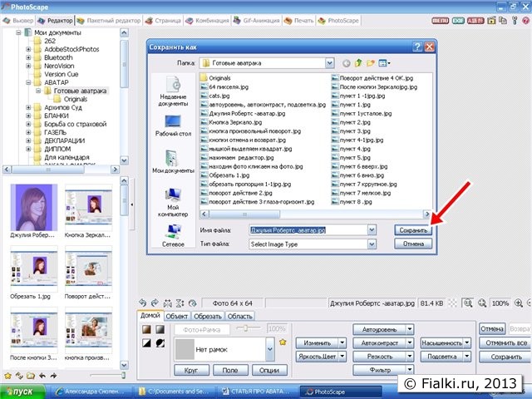Screen dimensions: 532x399
Task: Go up one folder level in Save dialog
Action: coord(358,63)
